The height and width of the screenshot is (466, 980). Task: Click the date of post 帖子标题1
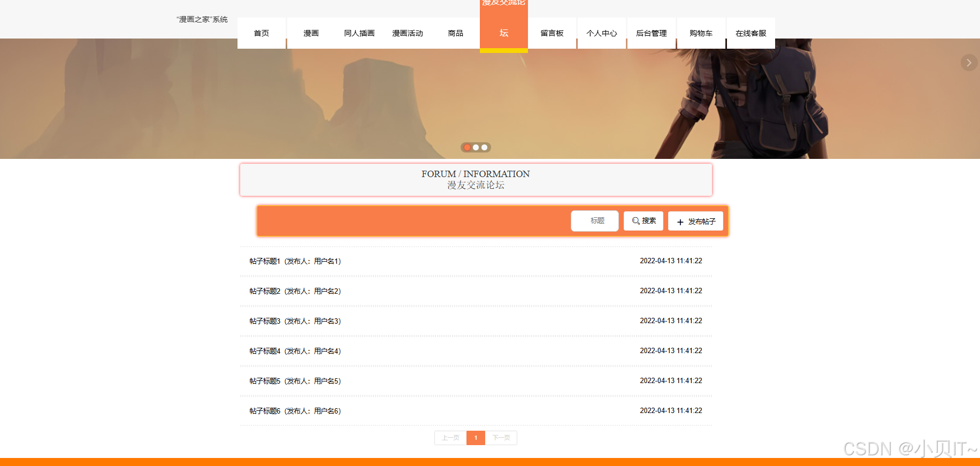pyautogui.click(x=671, y=261)
